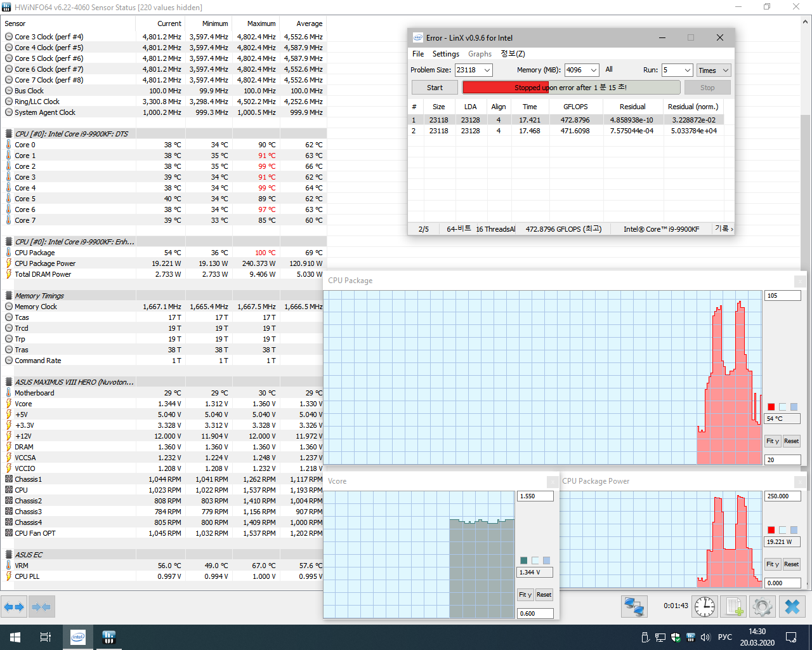Open the File menu in LinX
The image size is (812, 650).
[418, 54]
